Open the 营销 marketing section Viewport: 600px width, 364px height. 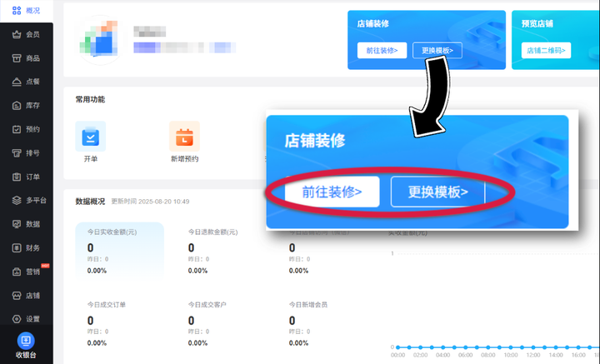tap(26, 272)
